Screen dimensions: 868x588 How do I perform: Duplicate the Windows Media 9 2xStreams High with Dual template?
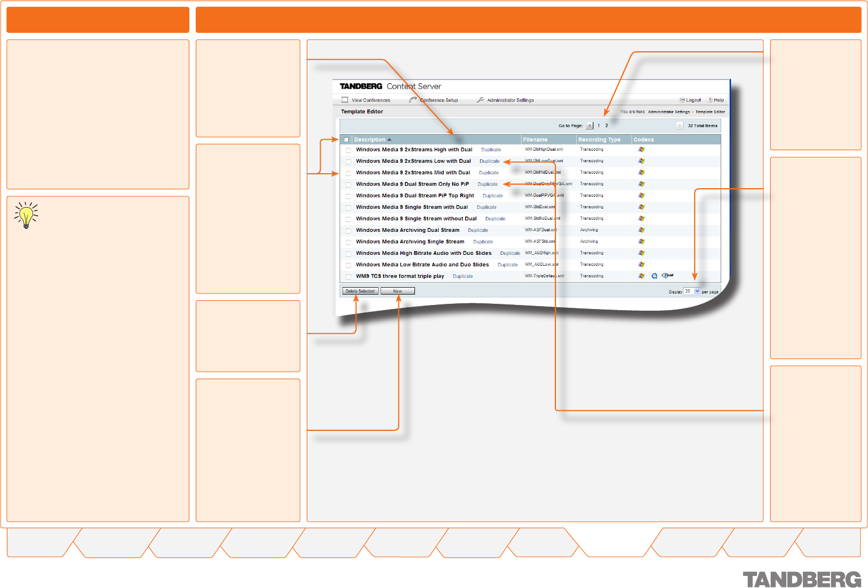[x=491, y=150]
